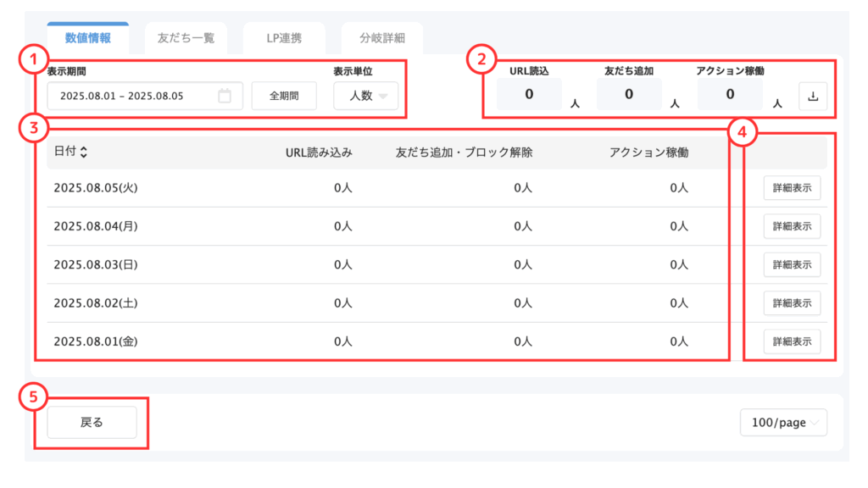Click the URL読み込み column header

319,152
